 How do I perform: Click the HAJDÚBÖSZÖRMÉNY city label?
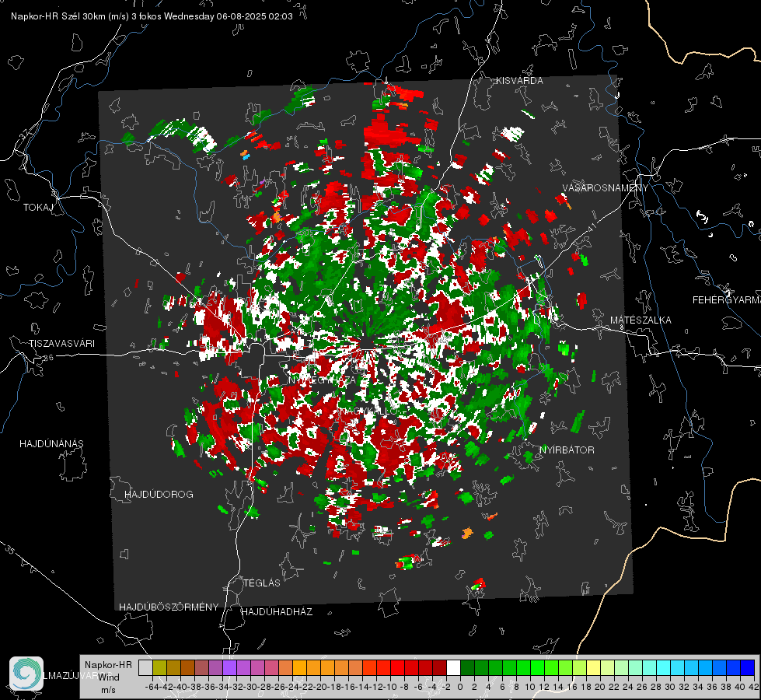pos(169,607)
